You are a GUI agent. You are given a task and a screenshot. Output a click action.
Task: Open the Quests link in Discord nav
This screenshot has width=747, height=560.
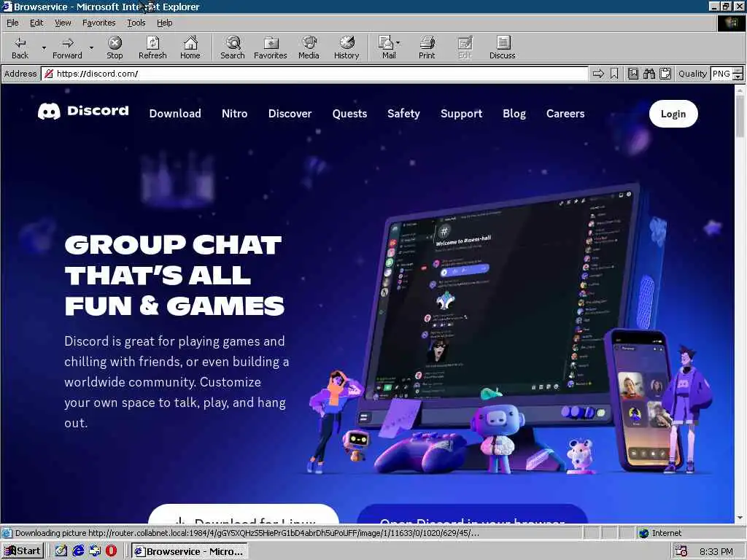coord(349,113)
